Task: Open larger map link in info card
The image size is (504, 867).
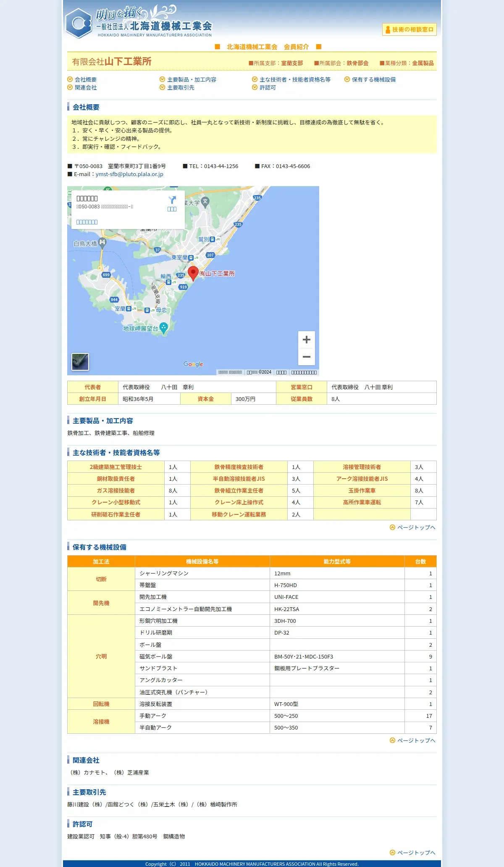Action: pos(87,222)
